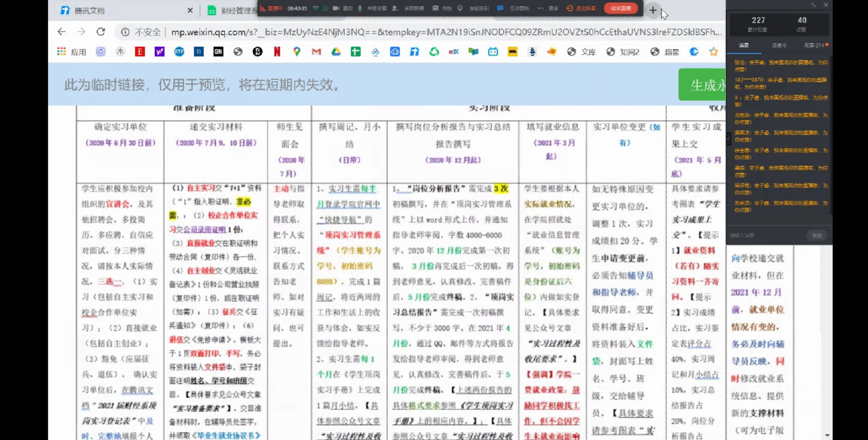Open a new browser tab with plus button
Screen dimensions: 868x440
tap(653, 11)
